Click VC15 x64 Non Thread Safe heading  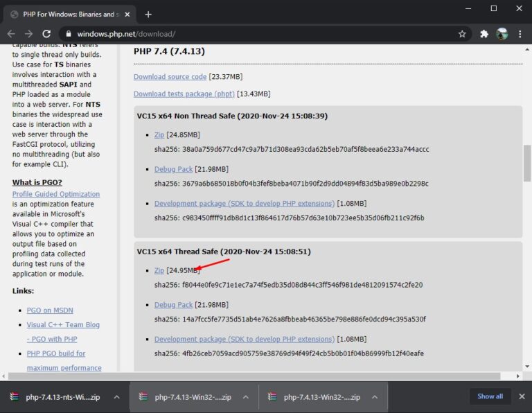(x=232, y=116)
